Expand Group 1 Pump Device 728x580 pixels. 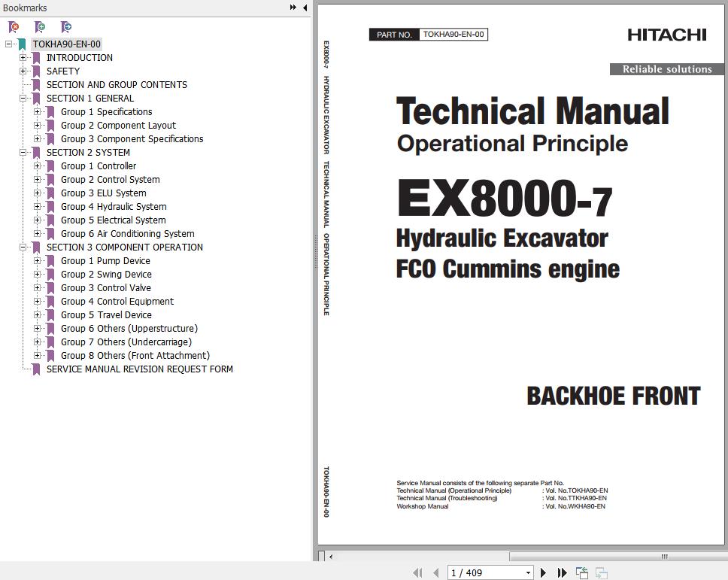(37, 261)
